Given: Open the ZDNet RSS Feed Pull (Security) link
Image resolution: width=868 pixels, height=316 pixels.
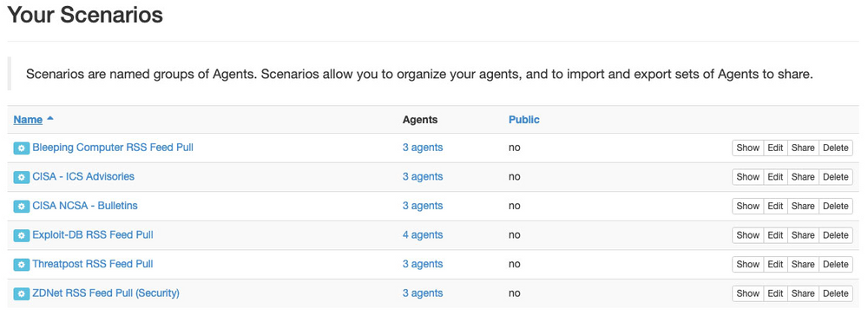Looking at the screenshot, I should (x=106, y=293).
